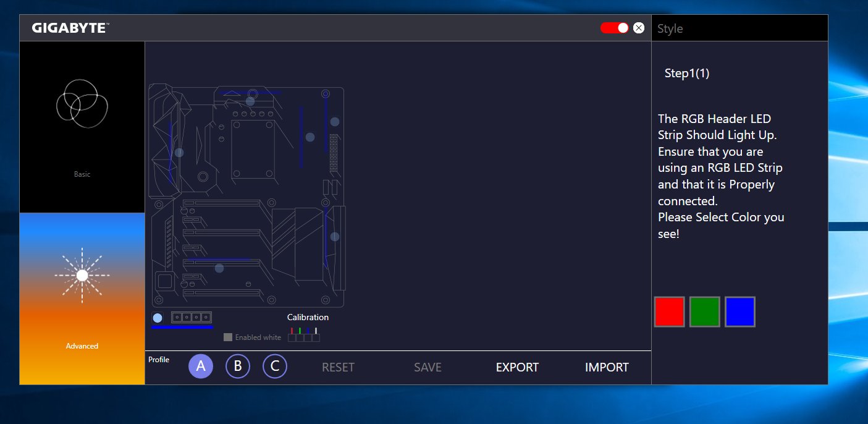The height and width of the screenshot is (424, 868).
Task: Select the 4-pin RGB header strip icon
Action: pos(191,318)
